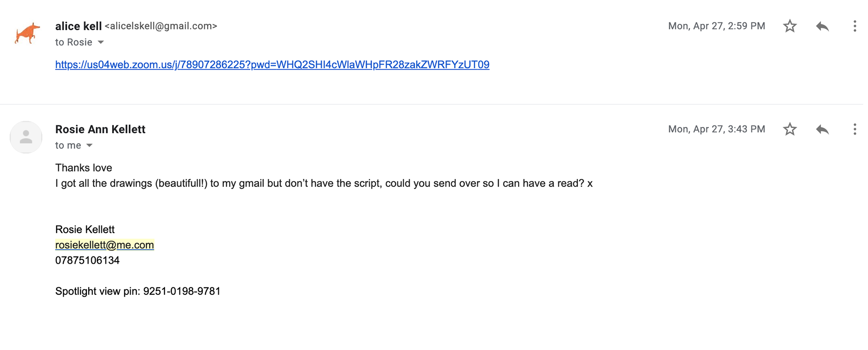The height and width of the screenshot is (350, 868).
Task: Click the Spotlight view pin text
Action: (x=138, y=291)
